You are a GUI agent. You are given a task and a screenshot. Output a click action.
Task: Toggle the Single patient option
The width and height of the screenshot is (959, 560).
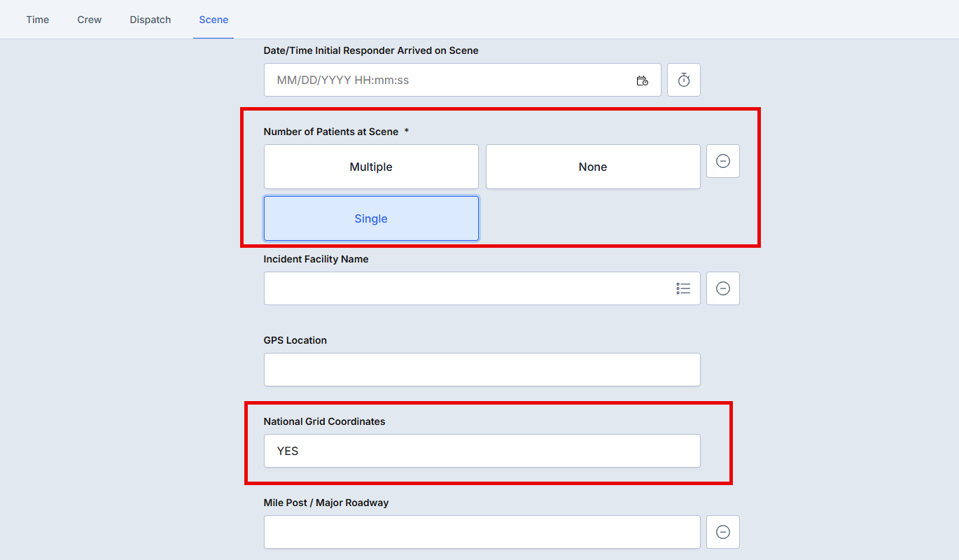pyautogui.click(x=371, y=218)
